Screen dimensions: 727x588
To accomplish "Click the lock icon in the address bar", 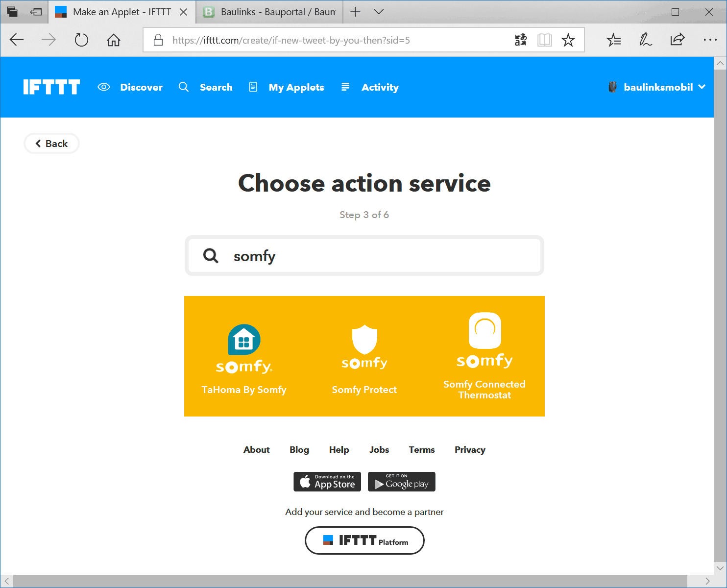I will click(158, 40).
